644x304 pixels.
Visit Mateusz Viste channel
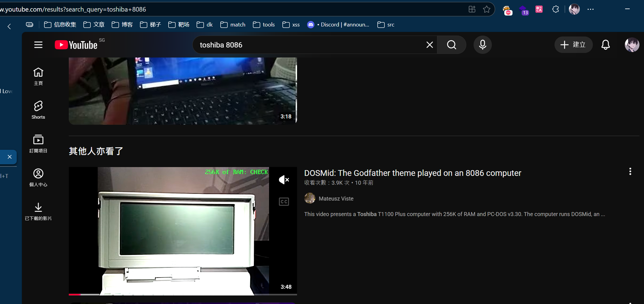(x=336, y=199)
